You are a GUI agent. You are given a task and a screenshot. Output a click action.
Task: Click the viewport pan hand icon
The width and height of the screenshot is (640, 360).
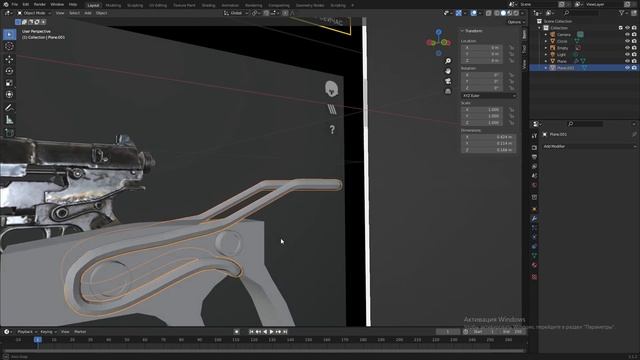448,71
